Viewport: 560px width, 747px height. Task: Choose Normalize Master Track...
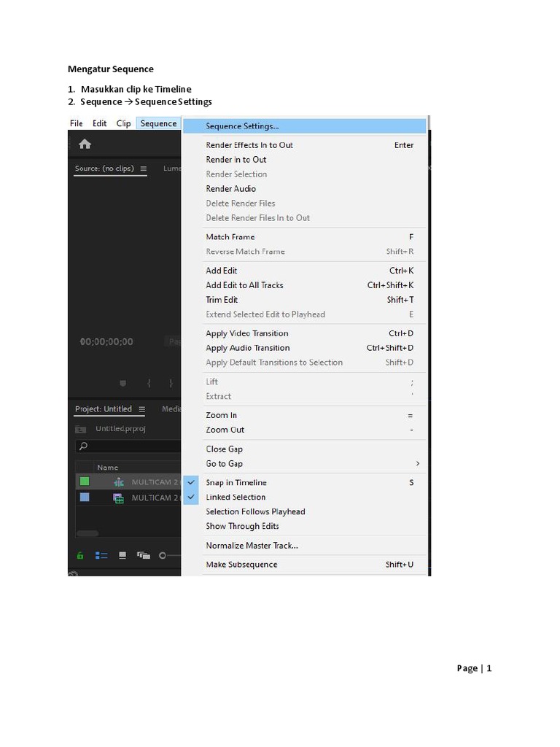[x=305, y=546]
